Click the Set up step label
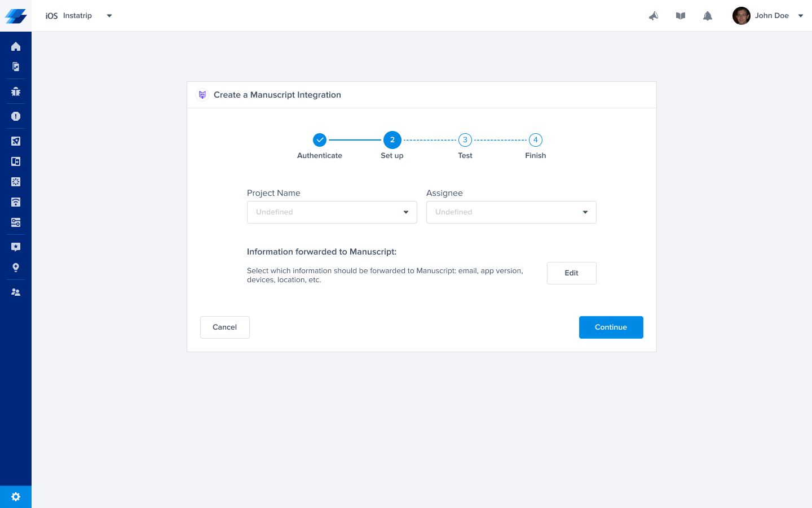Viewport: 812px width, 508px height. pos(392,156)
